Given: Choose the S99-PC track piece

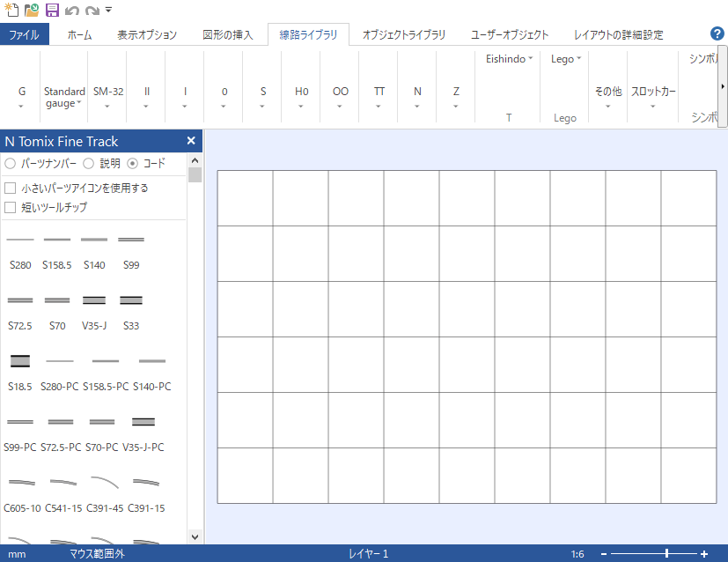Looking at the screenshot, I should (20, 433).
